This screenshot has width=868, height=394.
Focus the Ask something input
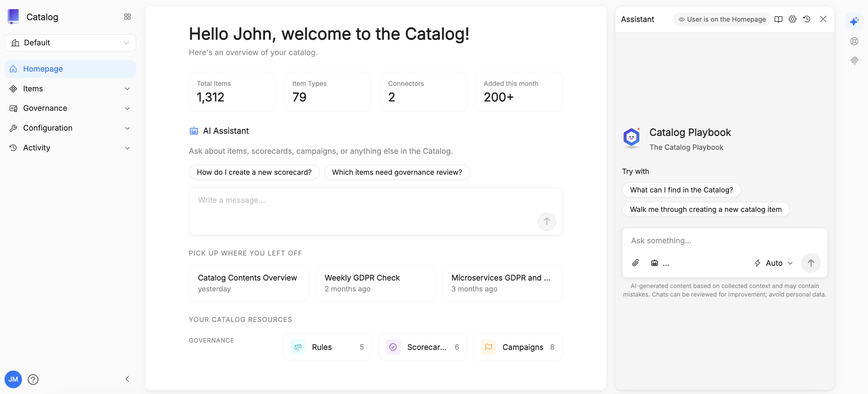click(724, 241)
